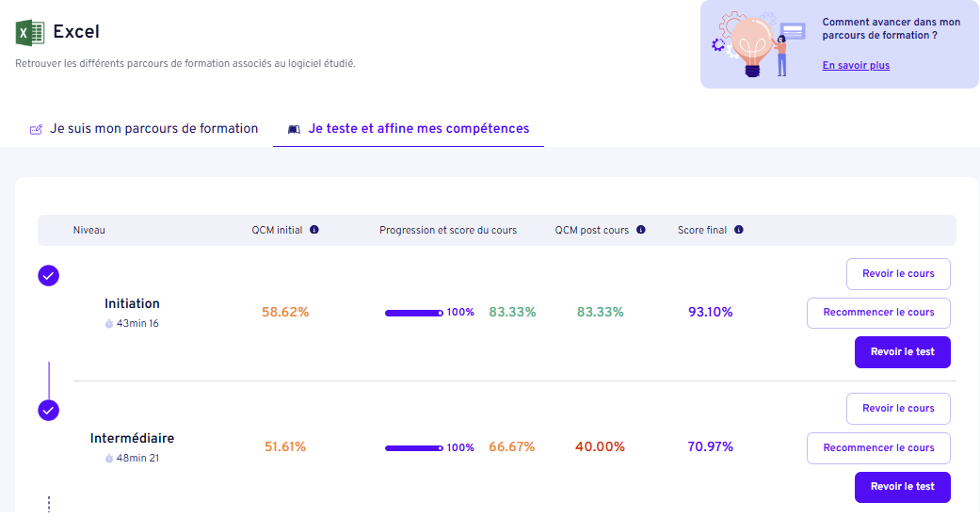Screen dimensions: 980x518
Task: Click the book icon on skills test tab
Action: (294, 129)
